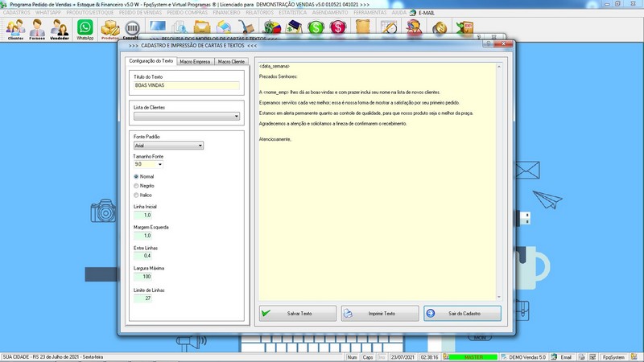This screenshot has width=644, height=362.
Task: Click the printer icon in status bar
Action: coord(581,357)
